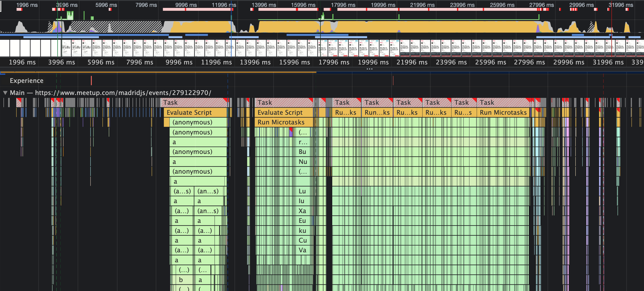This screenshot has height=291, width=644.
Task: Click the 'ku' function frame
Action: click(x=302, y=231)
